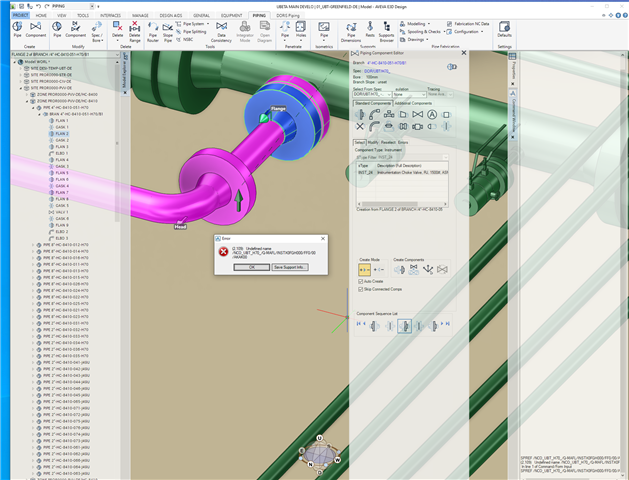
Task: Click OK in Error dialog
Action: 252,267
